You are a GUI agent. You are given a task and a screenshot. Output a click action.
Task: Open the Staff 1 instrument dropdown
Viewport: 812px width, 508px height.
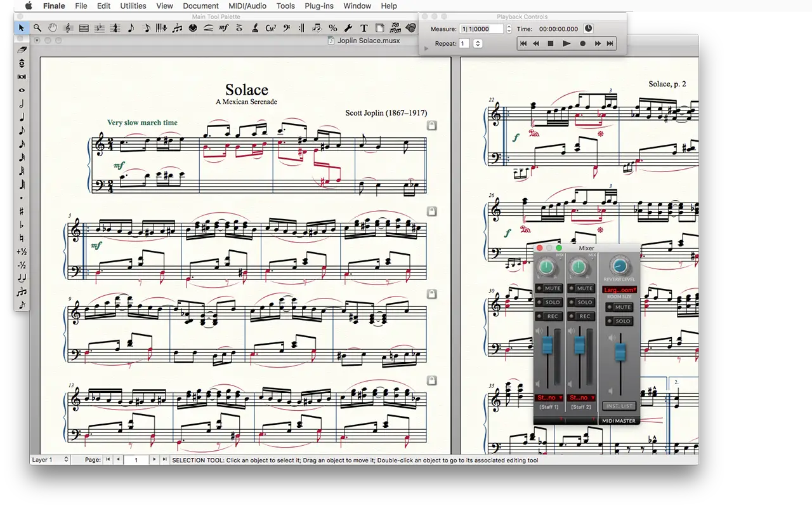pyautogui.click(x=549, y=398)
